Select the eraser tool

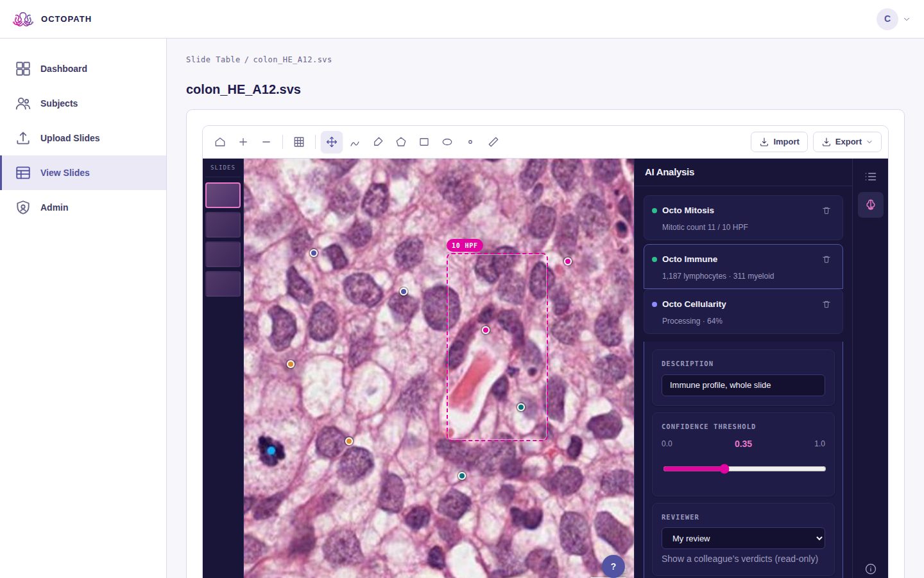tap(378, 142)
